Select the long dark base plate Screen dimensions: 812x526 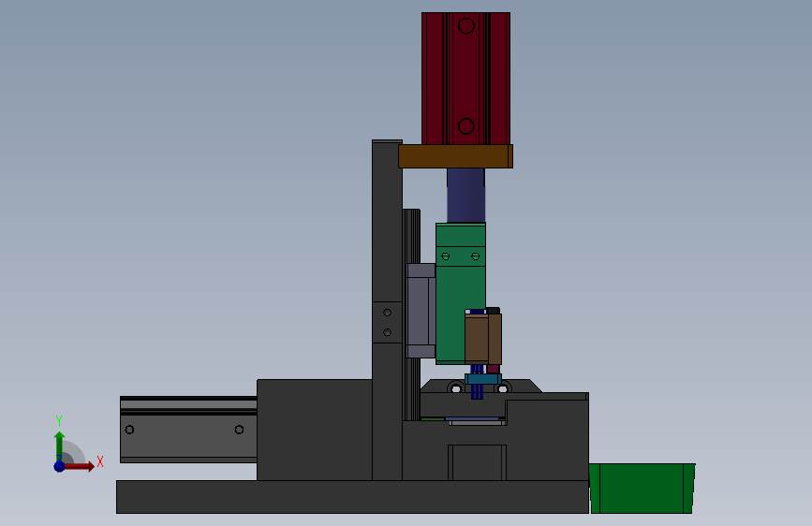pos(353,497)
